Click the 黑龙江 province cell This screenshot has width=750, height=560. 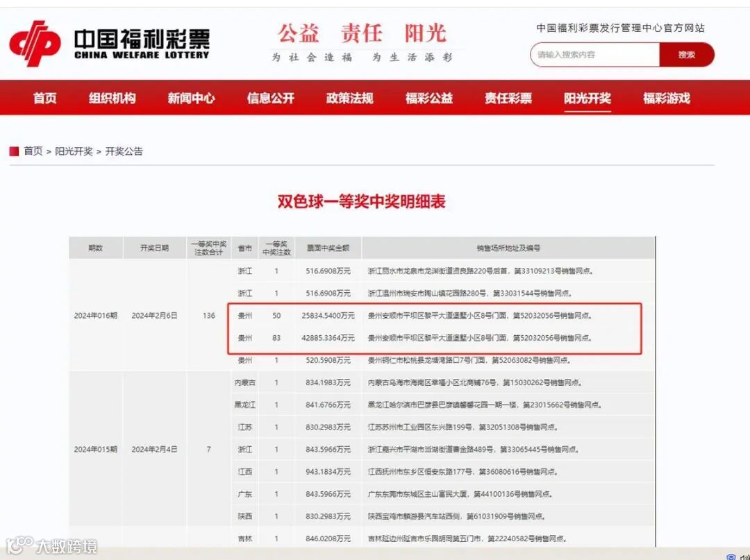pyautogui.click(x=245, y=405)
